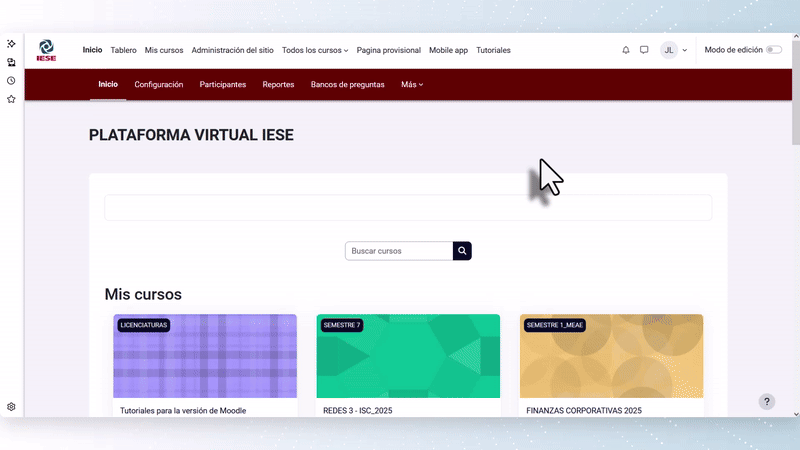The image size is (800, 450).
Task: Open the notifications bell
Action: (x=626, y=50)
